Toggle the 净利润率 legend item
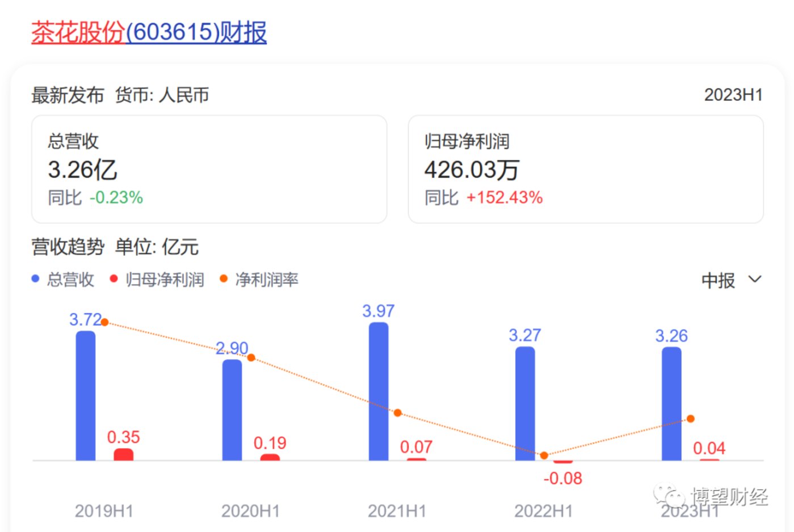Image resolution: width=794 pixels, height=532 pixels. pos(259,280)
